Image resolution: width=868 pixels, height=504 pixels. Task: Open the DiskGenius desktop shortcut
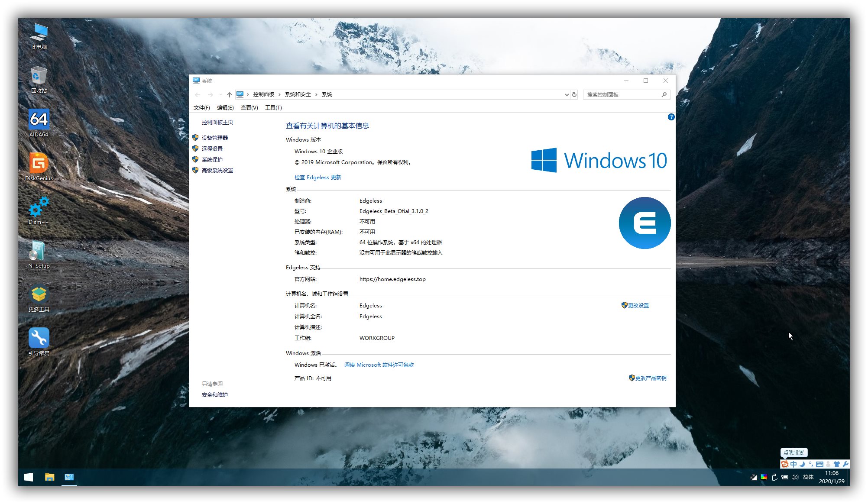click(39, 164)
